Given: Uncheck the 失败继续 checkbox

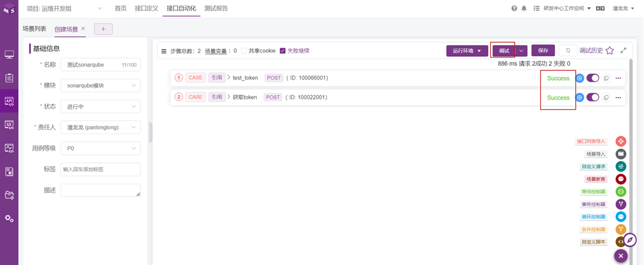Looking at the screenshot, I should point(282,51).
